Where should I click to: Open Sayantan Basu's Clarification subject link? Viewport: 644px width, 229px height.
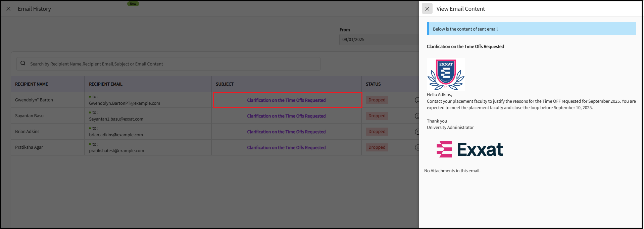pyautogui.click(x=286, y=116)
